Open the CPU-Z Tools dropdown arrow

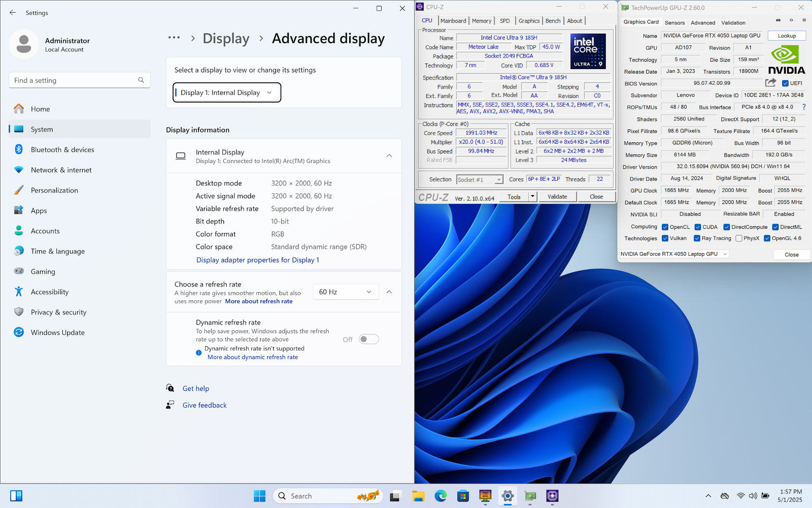[x=532, y=197]
